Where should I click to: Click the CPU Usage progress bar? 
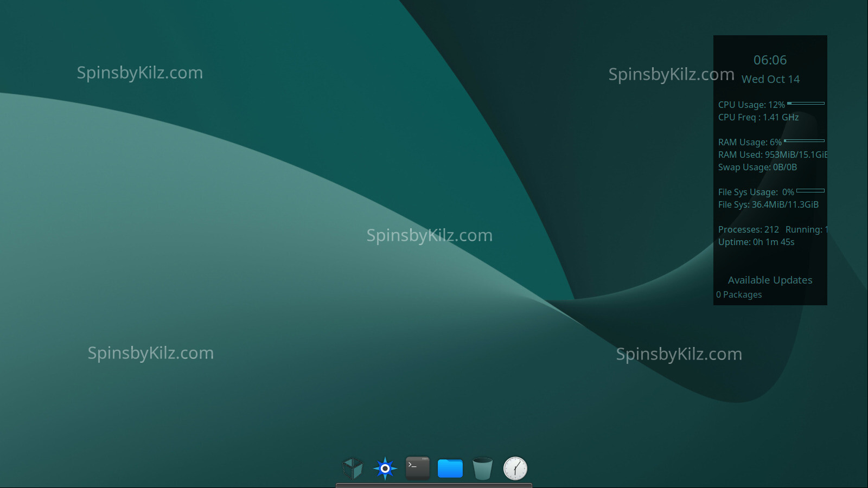pyautogui.click(x=806, y=103)
